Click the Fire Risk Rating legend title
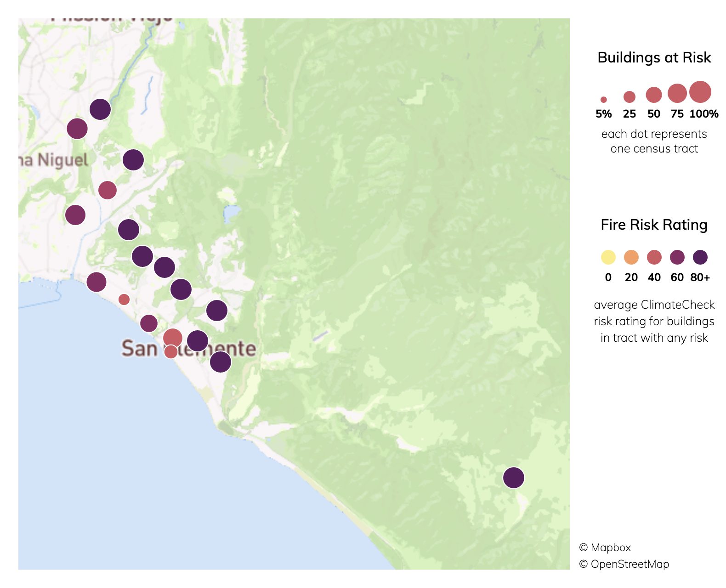 point(654,225)
